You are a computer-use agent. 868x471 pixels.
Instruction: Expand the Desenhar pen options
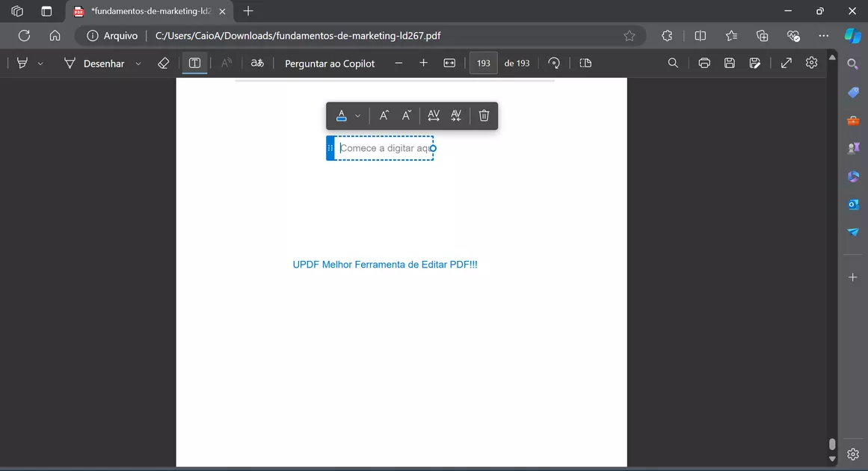(x=138, y=64)
